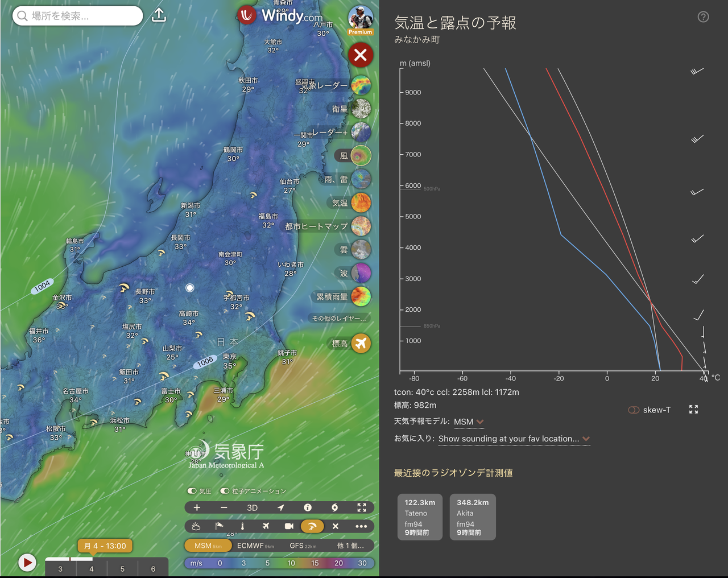
Task: Click the 1006 isobar label
Action: pos(205,361)
